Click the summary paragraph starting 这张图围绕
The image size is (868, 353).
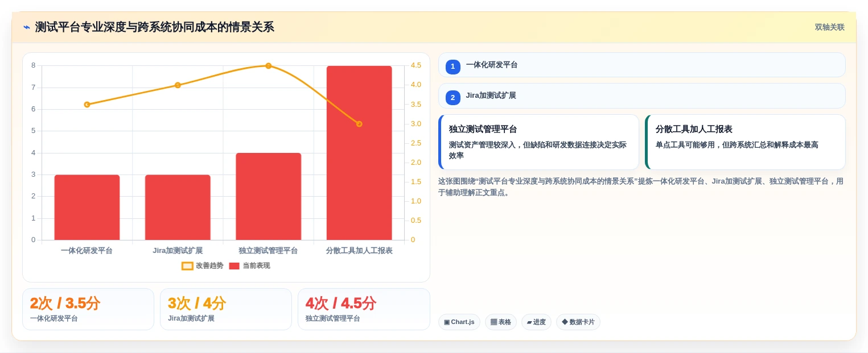pos(641,187)
